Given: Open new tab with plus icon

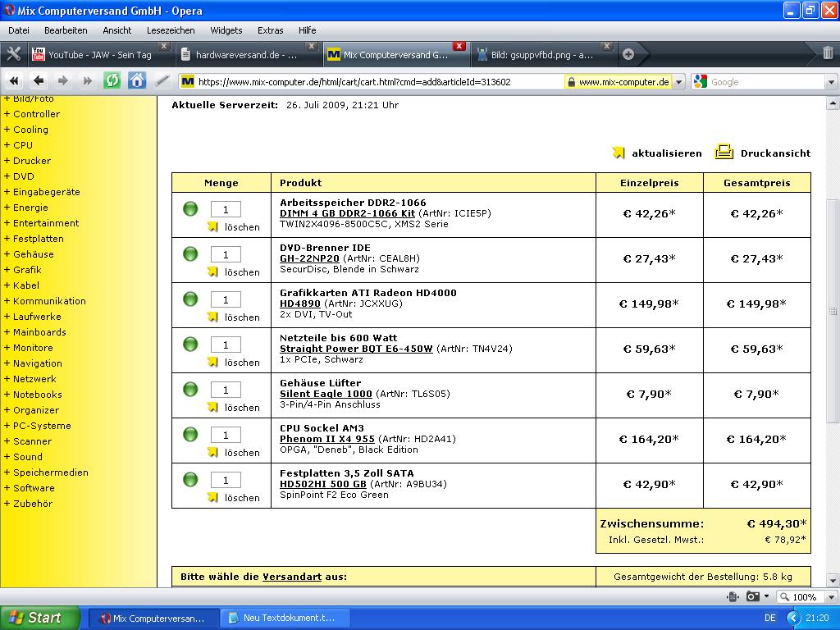Looking at the screenshot, I should [628, 54].
